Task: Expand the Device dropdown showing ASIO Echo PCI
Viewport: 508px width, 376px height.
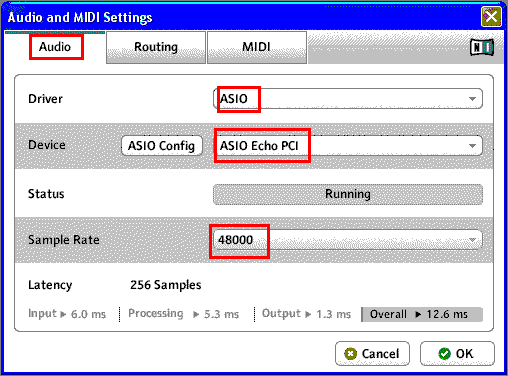Action: [x=348, y=146]
